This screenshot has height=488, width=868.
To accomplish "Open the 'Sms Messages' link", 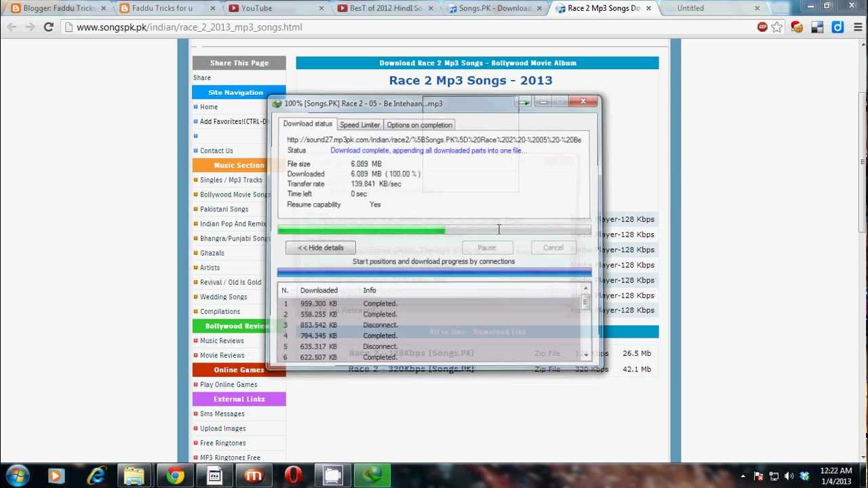I will [x=222, y=414].
